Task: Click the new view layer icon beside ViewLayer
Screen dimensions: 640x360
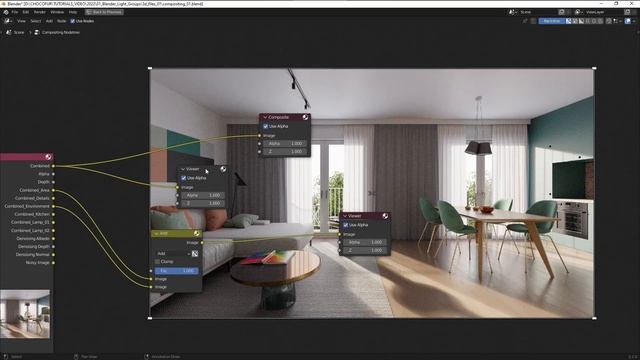Action: 627,12
